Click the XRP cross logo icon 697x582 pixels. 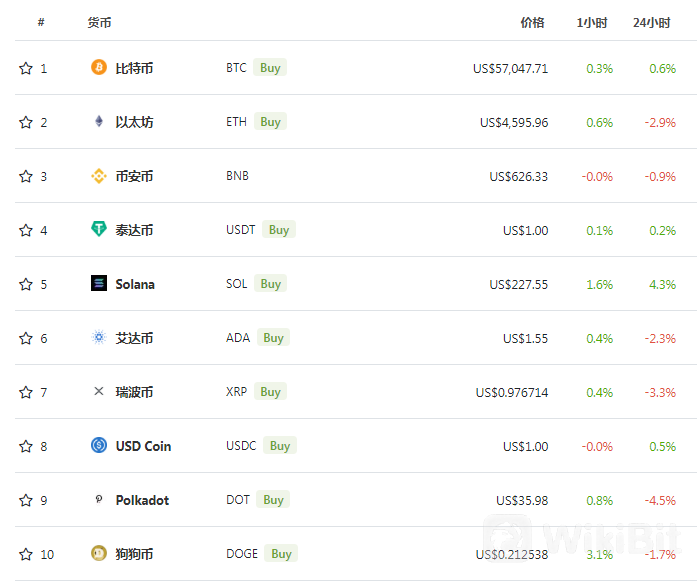click(99, 391)
